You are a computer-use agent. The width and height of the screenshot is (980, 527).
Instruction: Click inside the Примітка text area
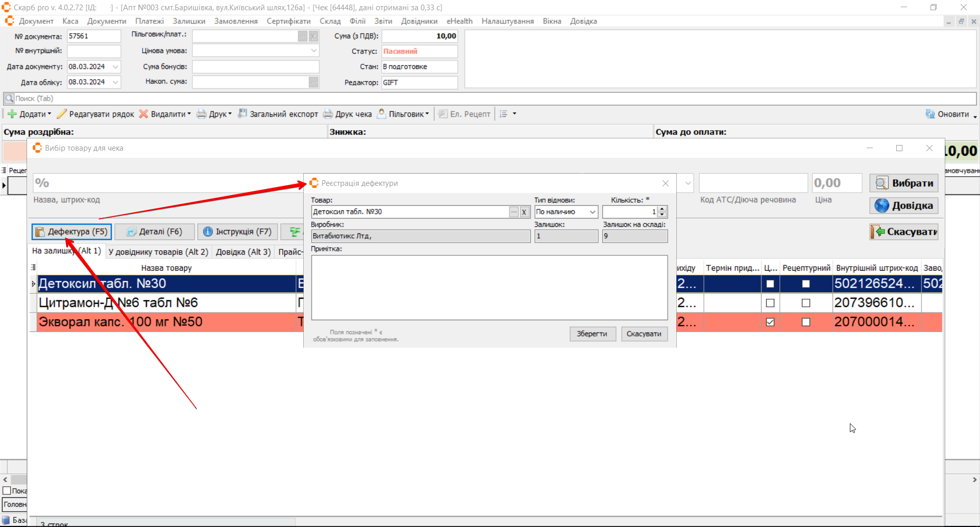[489, 288]
